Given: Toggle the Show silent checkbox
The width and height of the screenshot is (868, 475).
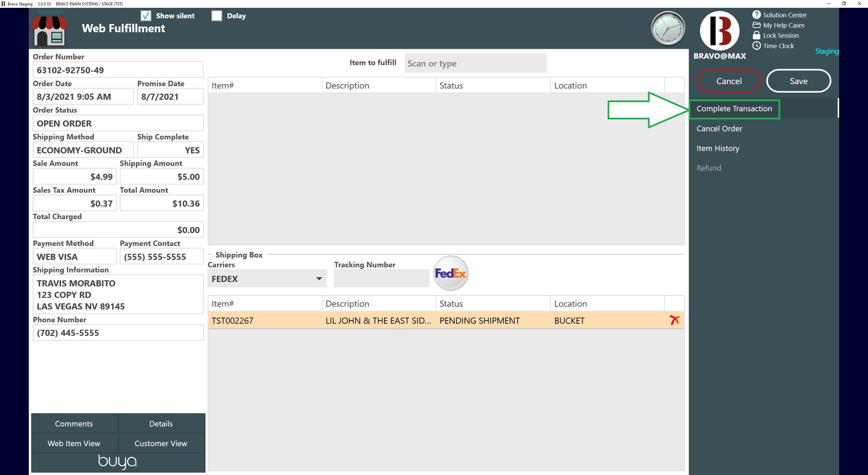Looking at the screenshot, I should click(146, 16).
